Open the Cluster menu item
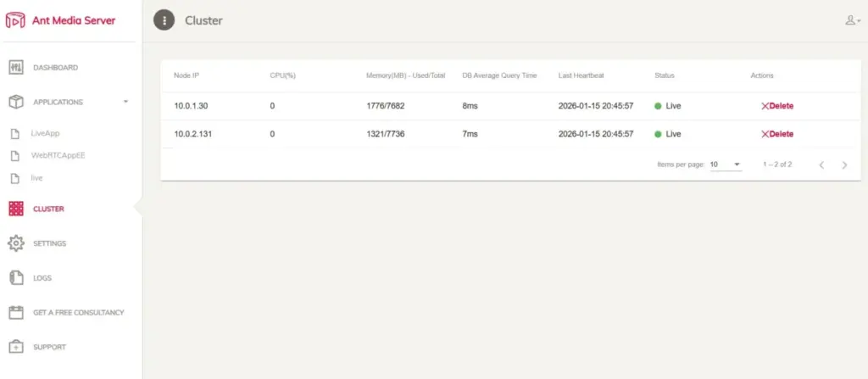 [48, 209]
